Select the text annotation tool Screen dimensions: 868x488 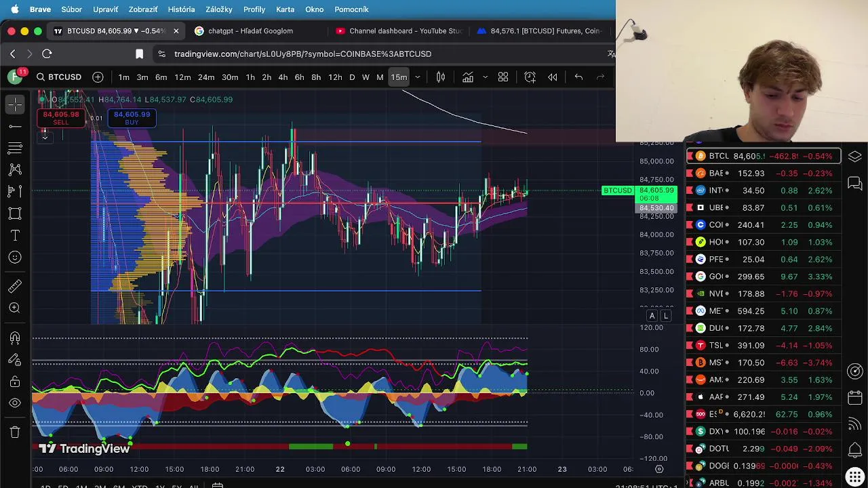15,235
